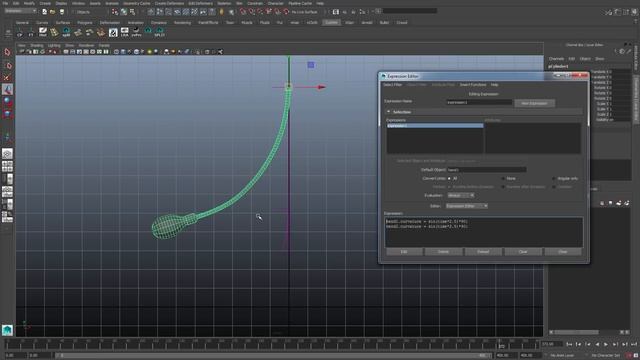Click the Channel Box Channels menu
The image size is (640, 360).
click(556, 59)
